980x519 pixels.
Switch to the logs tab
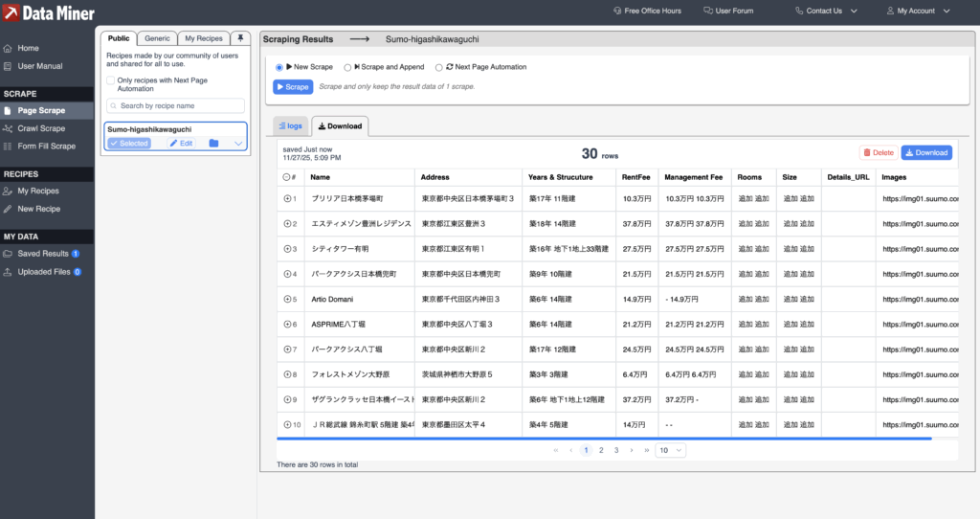[x=290, y=125]
